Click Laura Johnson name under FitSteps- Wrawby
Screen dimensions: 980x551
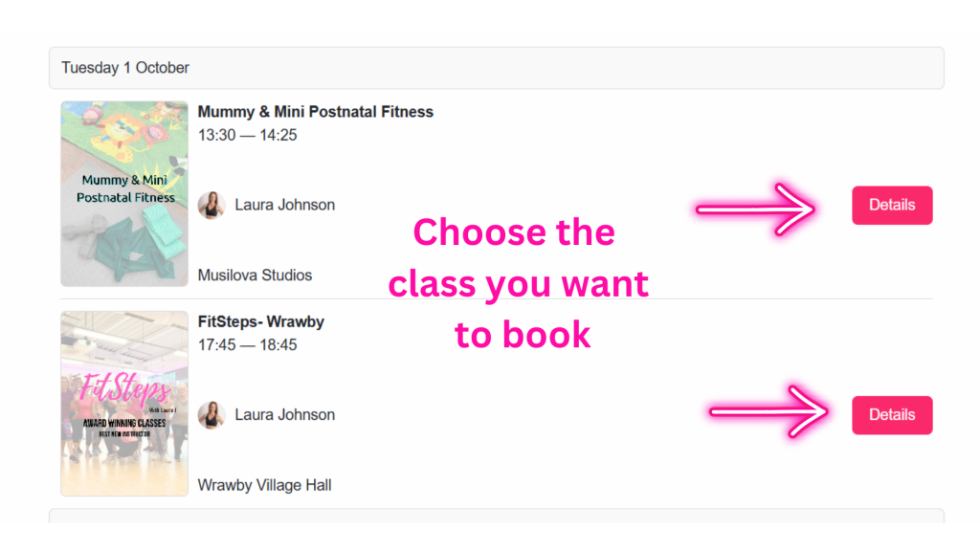284,415
